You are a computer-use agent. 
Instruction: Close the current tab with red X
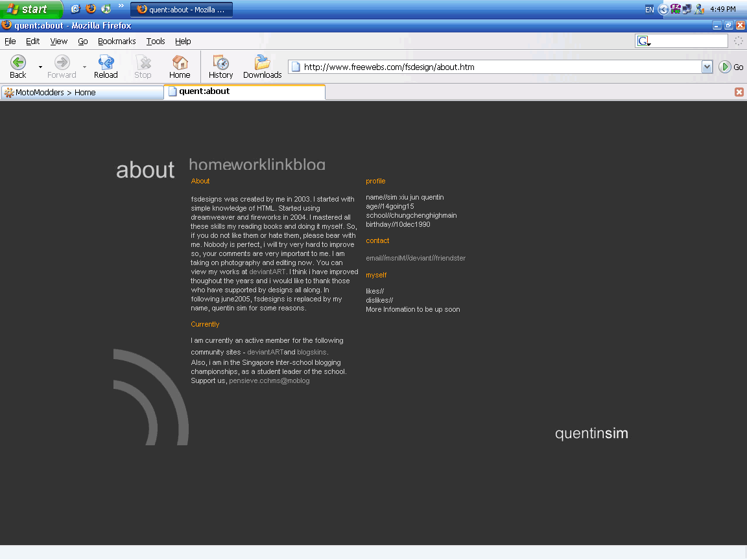(739, 92)
